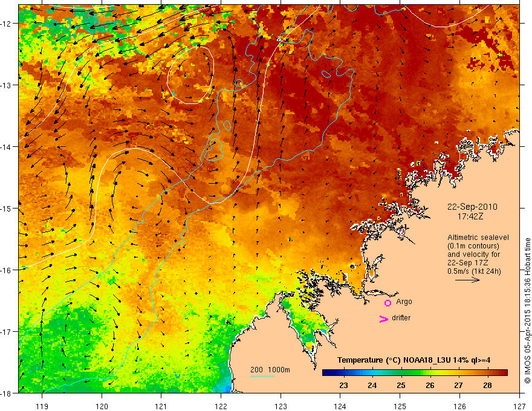Click the longitude axis label 120
The width and height of the screenshot is (532, 411).
[x=102, y=406]
